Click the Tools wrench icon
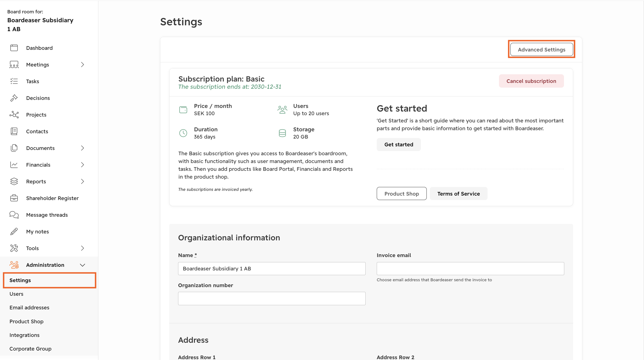The width and height of the screenshot is (644, 360). coord(14,248)
